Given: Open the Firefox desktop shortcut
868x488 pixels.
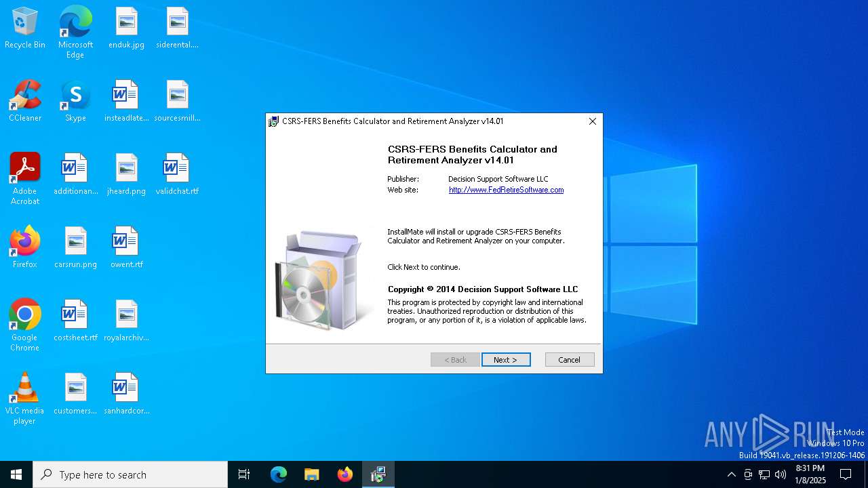Looking at the screenshot, I should [x=25, y=248].
